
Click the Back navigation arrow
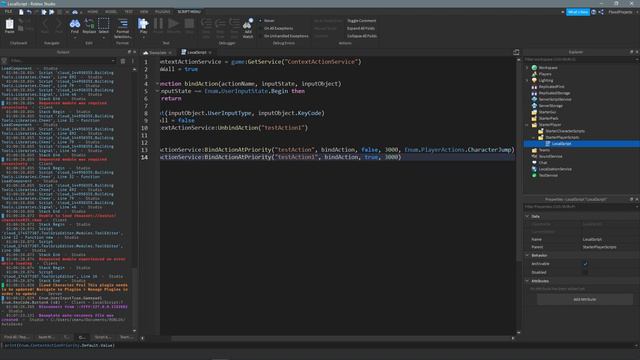point(44,25)
